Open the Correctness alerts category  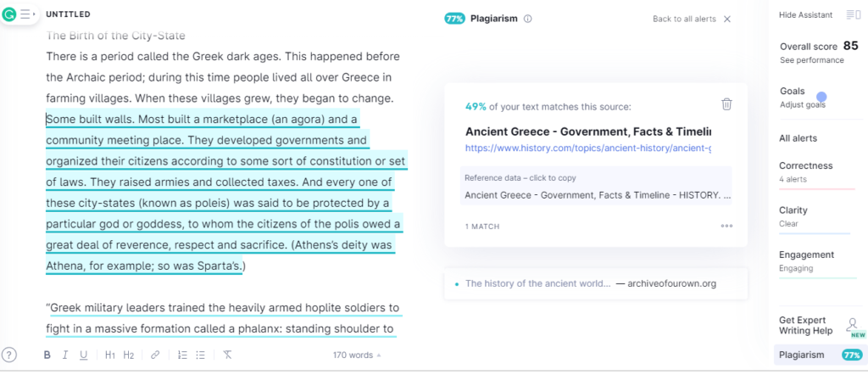(805, 165)
